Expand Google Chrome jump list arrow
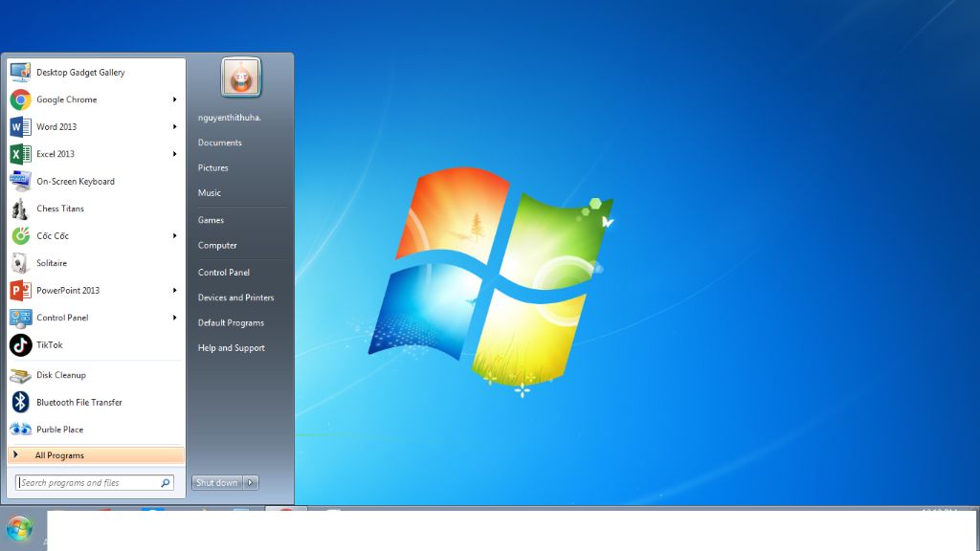Screen dimensions: 980x551 click(x=175, y=99)
